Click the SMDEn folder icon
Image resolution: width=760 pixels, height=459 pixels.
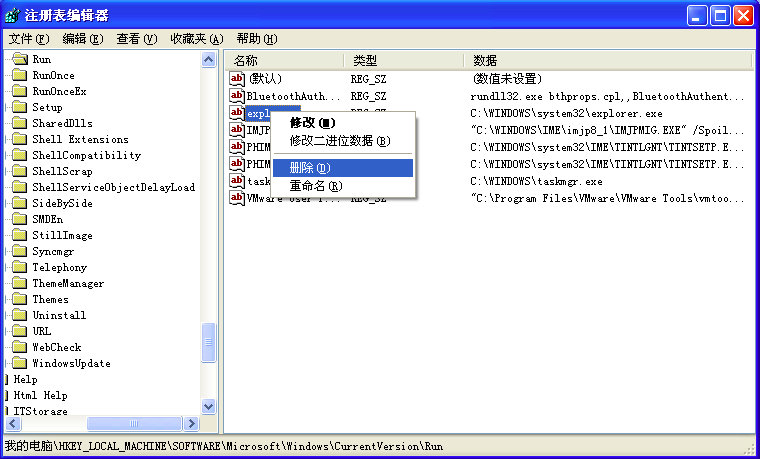20,219
